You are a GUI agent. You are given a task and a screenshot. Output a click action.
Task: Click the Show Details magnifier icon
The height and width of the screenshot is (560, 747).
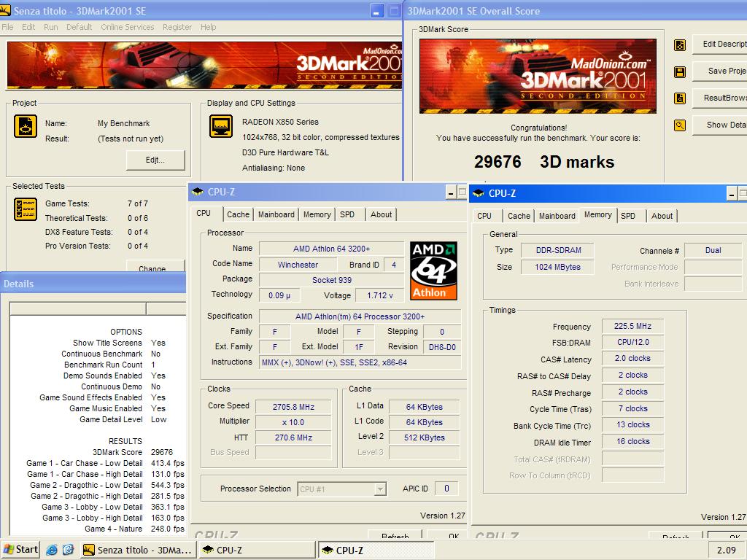680,125
